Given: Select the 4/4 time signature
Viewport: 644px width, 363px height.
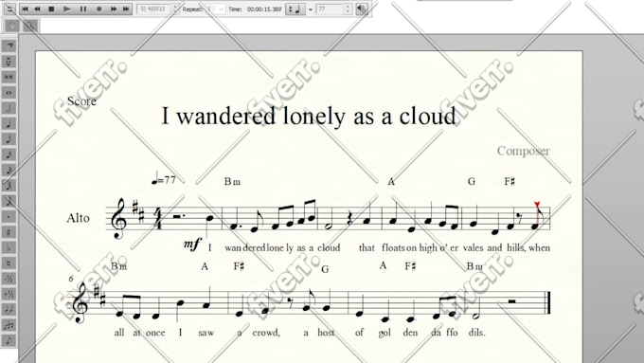Looking at the screenshot, I should [x=157, y=219].
